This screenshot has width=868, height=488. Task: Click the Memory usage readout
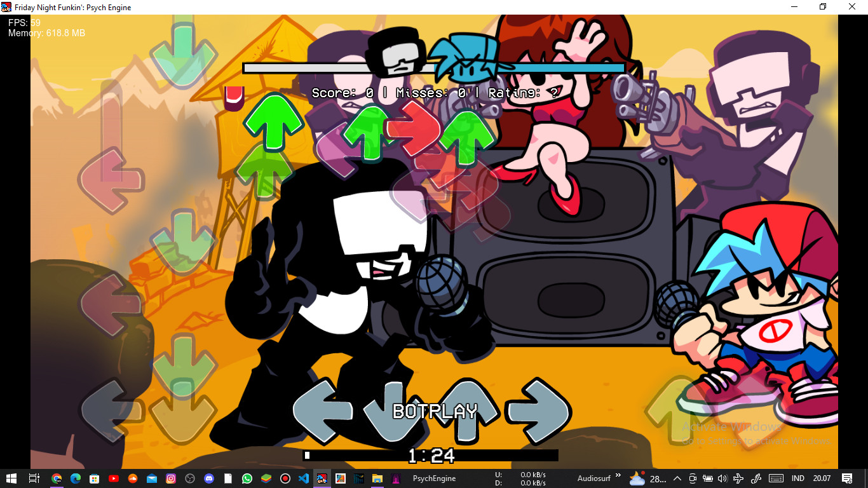point(46,33)
